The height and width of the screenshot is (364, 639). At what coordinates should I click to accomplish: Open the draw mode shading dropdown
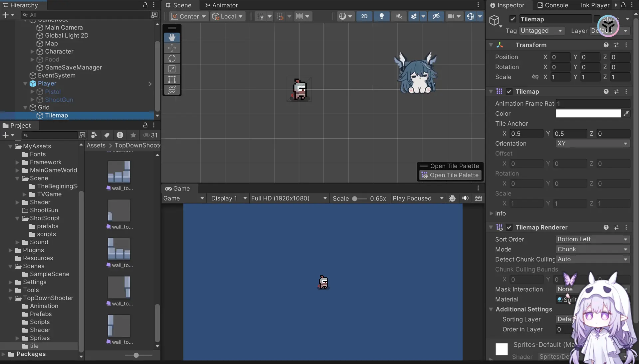click(x=345, y=16)
